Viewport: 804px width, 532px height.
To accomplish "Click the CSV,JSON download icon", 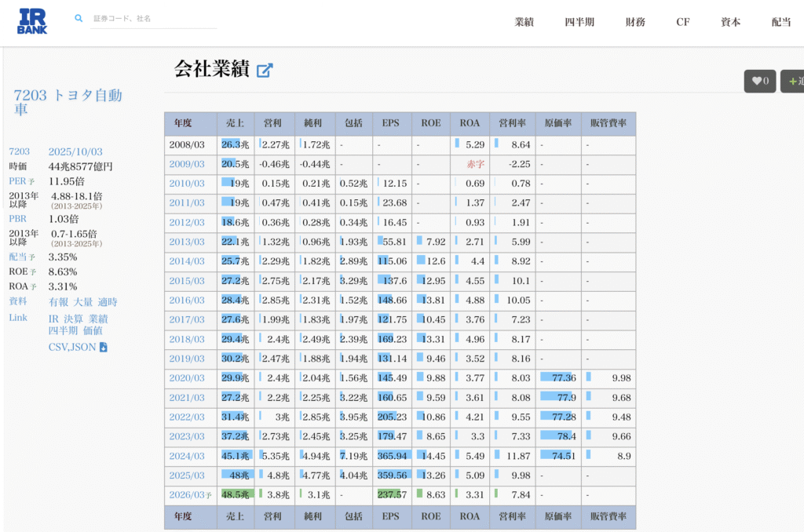I will (x=103, y=347).
